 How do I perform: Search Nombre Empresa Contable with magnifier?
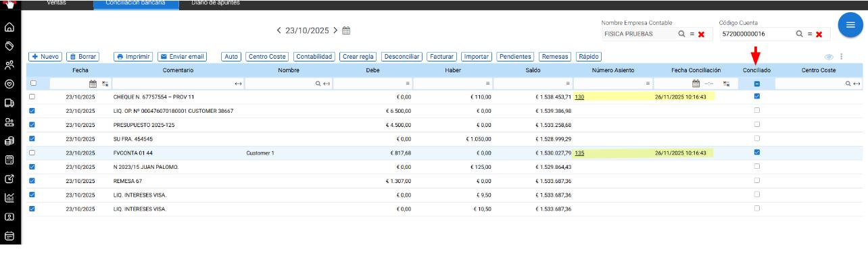pos(681,34)
